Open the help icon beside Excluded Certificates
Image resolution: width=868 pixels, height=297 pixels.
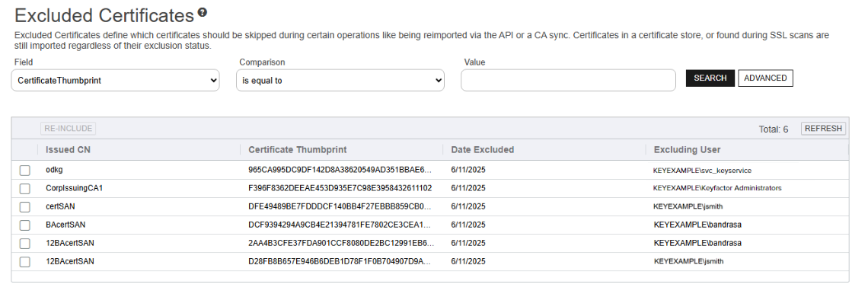(x=203, y=12)
